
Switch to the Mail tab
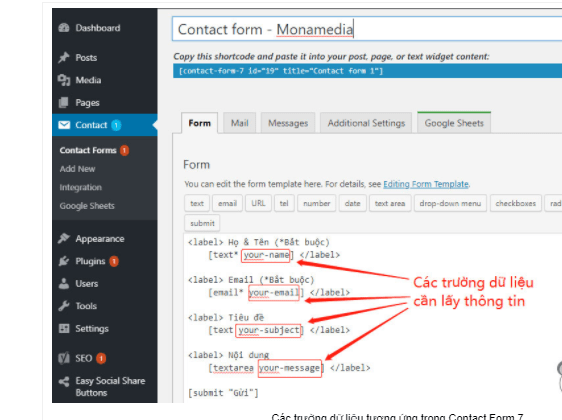pyautogui.click(x=239, y=123)
